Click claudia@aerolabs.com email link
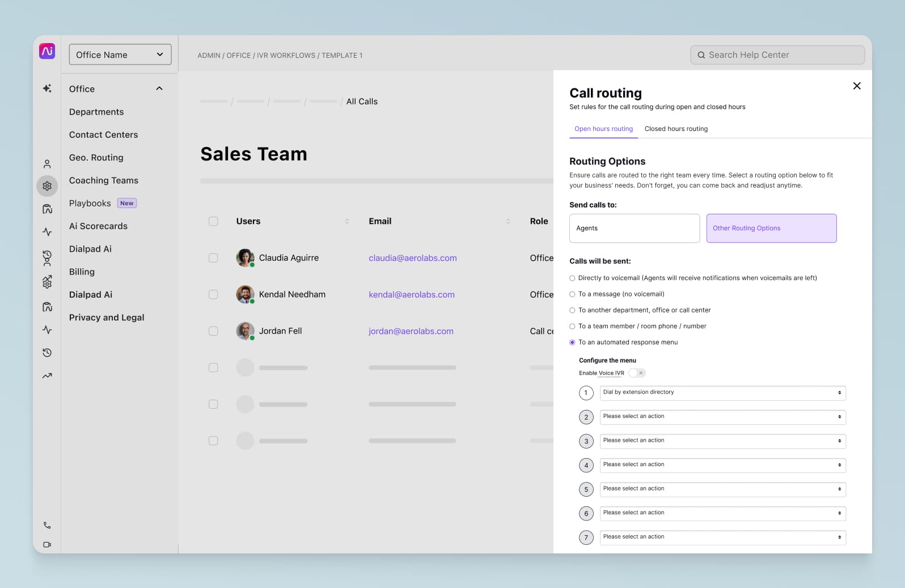Image resolution: width=905 pixels, height=588 pixels. click(412, 258)
